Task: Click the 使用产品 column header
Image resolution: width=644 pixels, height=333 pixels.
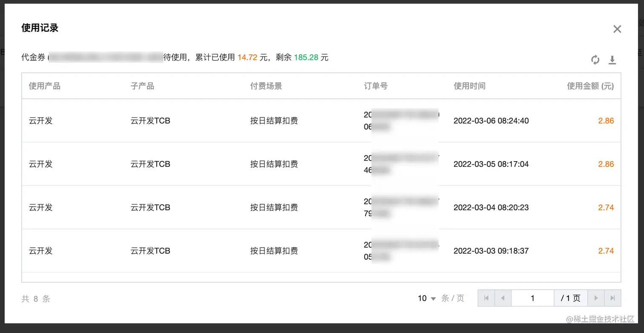Action: click(x=45, y=86)
